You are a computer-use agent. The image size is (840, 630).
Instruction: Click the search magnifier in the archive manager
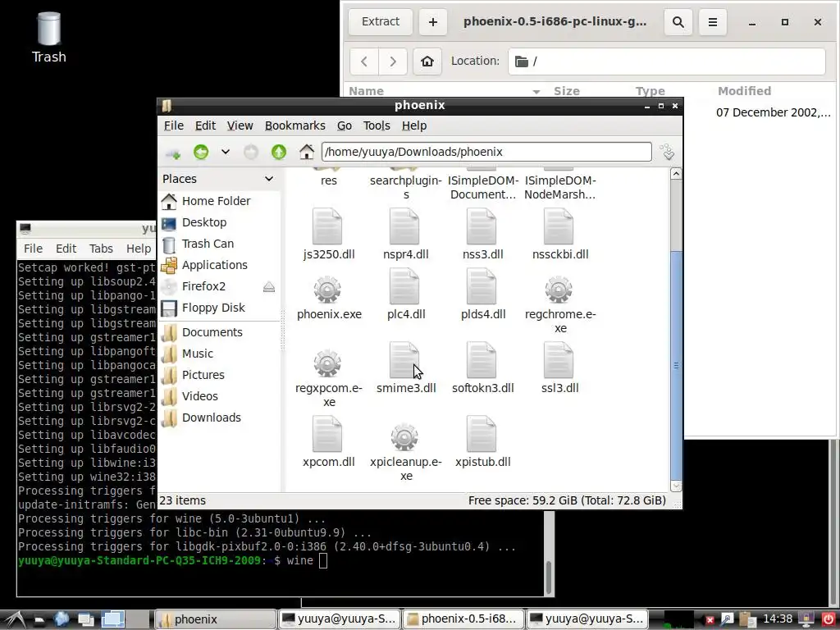click(678, 22)
